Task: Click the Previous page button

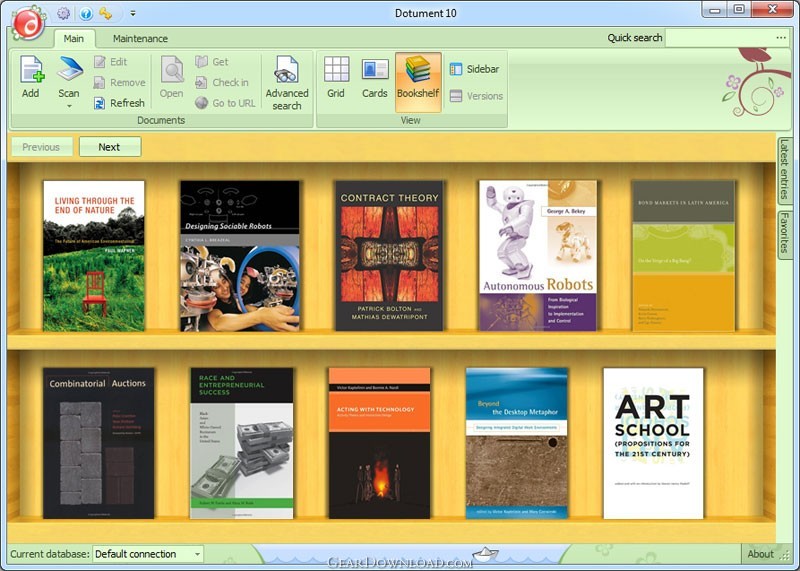Action: (41, 147)
